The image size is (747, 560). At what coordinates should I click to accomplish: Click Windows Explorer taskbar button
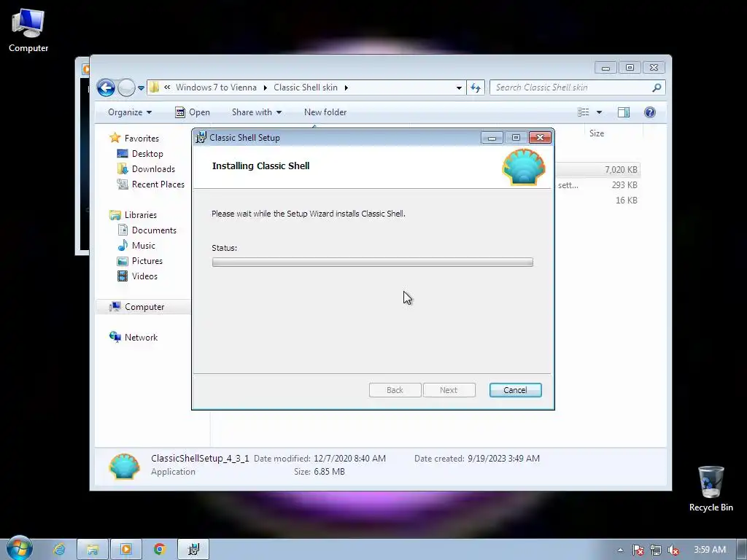coord(93,550)
